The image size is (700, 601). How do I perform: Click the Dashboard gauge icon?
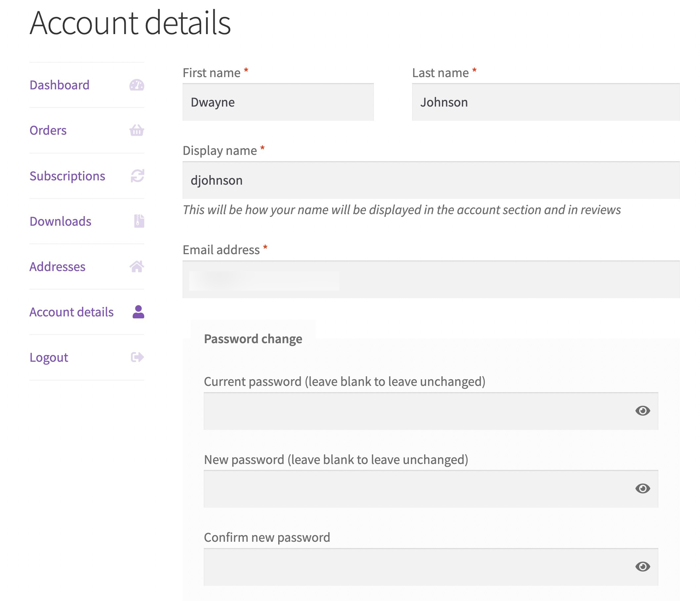[137, 85]
